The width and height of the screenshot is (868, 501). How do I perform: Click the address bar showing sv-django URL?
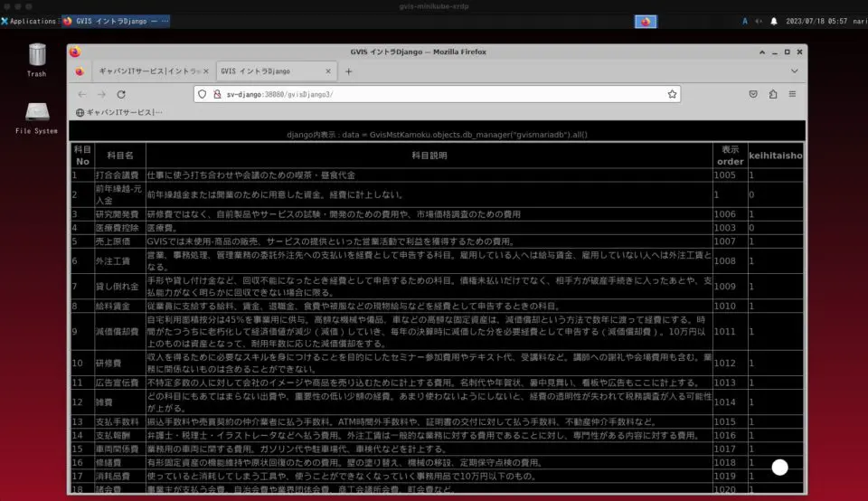click(434, 94)
